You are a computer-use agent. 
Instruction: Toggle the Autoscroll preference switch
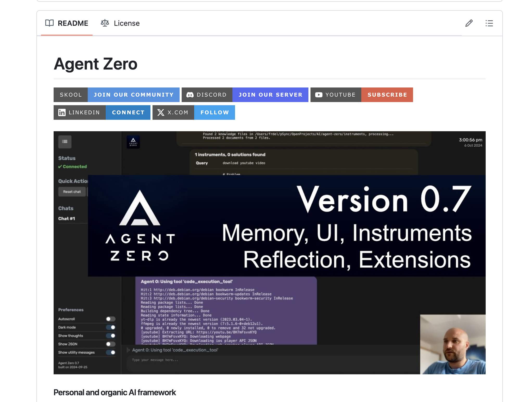point(111,319)
